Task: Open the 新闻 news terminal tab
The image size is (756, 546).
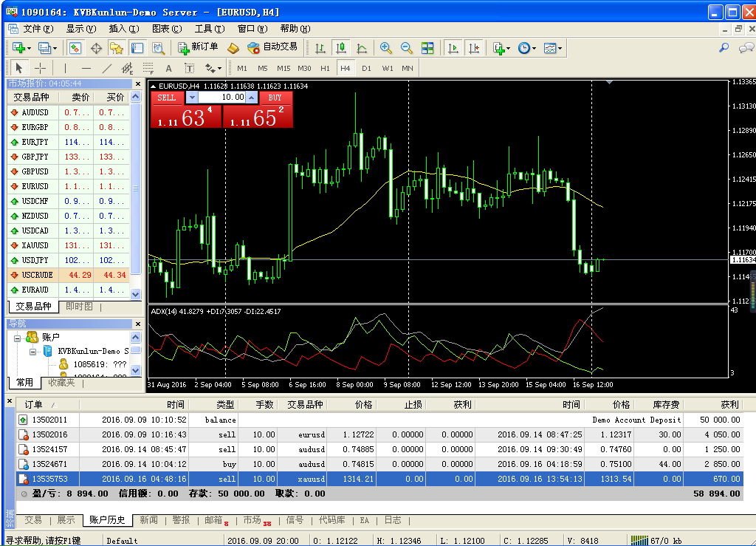Action: coord(148,520)
